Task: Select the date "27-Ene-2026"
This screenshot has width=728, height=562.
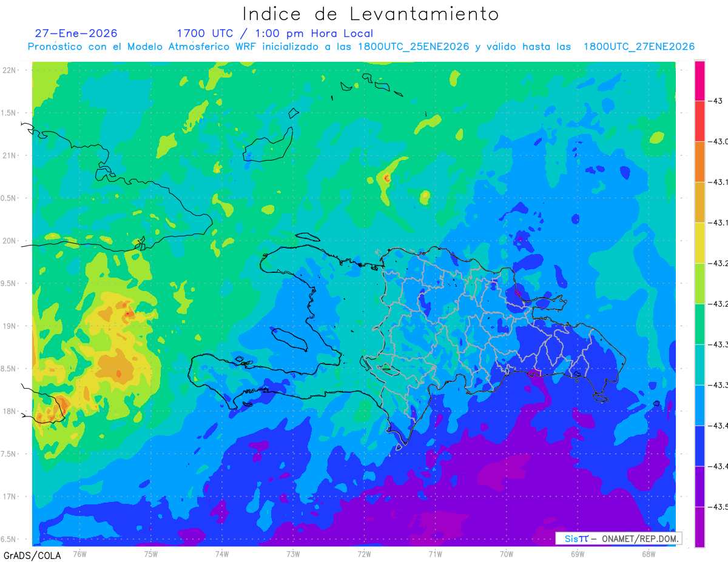Action: [x=76, y=33]
